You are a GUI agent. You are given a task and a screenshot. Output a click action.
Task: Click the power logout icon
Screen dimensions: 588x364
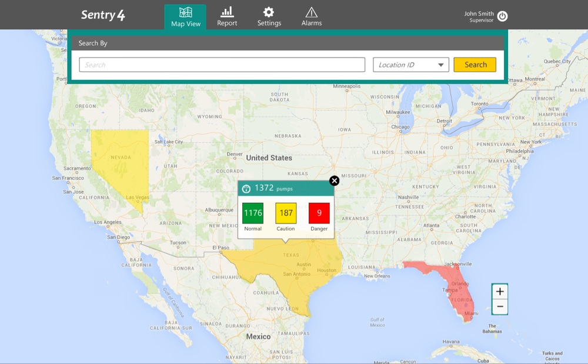point(502,16)
